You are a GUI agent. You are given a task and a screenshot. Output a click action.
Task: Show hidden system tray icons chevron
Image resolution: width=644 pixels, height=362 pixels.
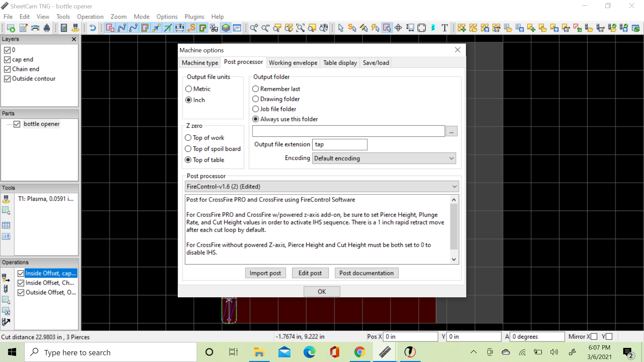[473, 352]
